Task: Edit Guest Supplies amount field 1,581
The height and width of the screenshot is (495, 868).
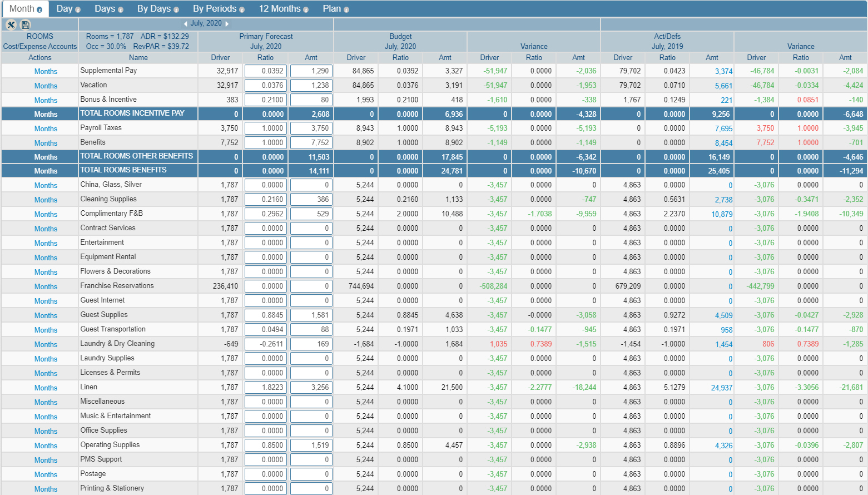Action: point(311,315)
